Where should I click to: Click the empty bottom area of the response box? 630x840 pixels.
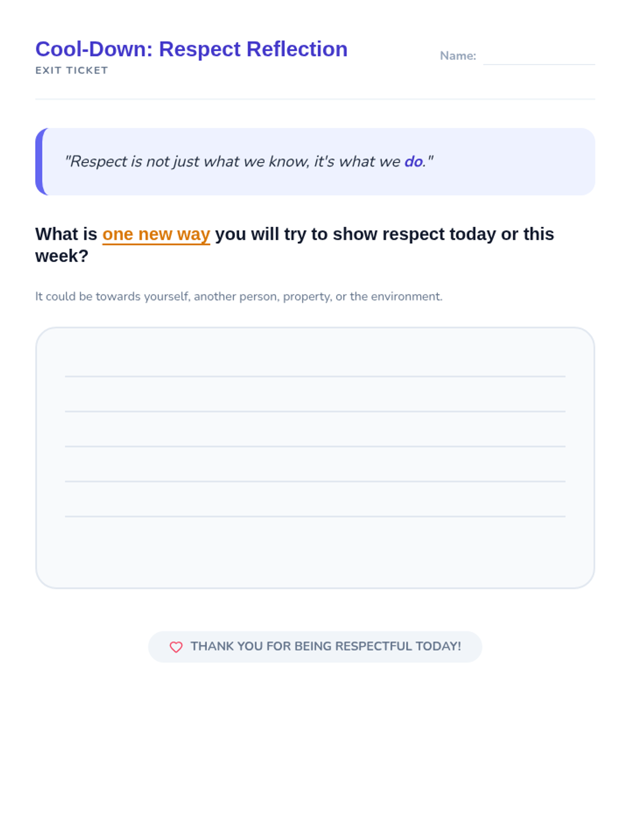pos(315,554)
